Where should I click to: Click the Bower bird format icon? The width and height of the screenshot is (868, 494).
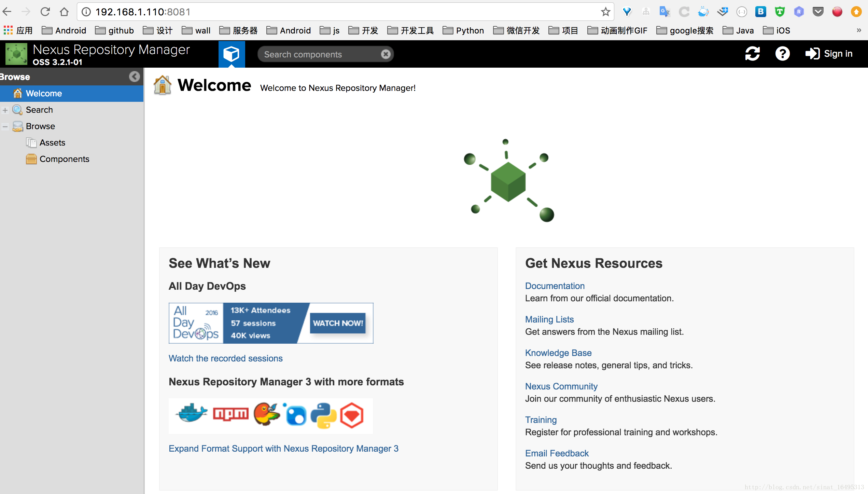coord(266,414)
